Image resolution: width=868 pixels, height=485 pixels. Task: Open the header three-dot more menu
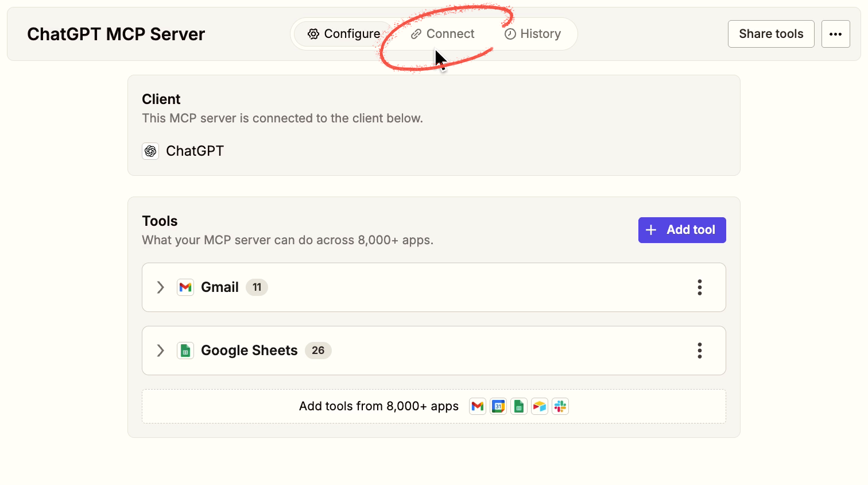[836, 34]
